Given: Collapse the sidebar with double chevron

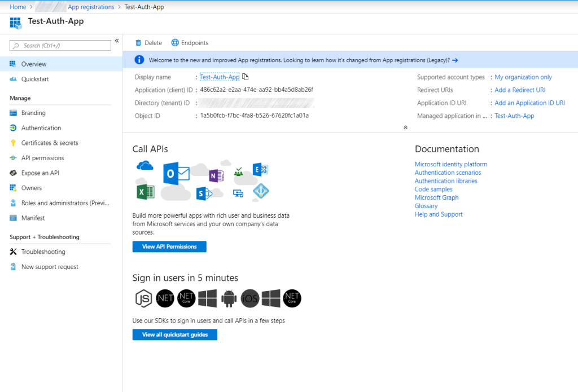Looking at the screenshot, I should [117, 41].
